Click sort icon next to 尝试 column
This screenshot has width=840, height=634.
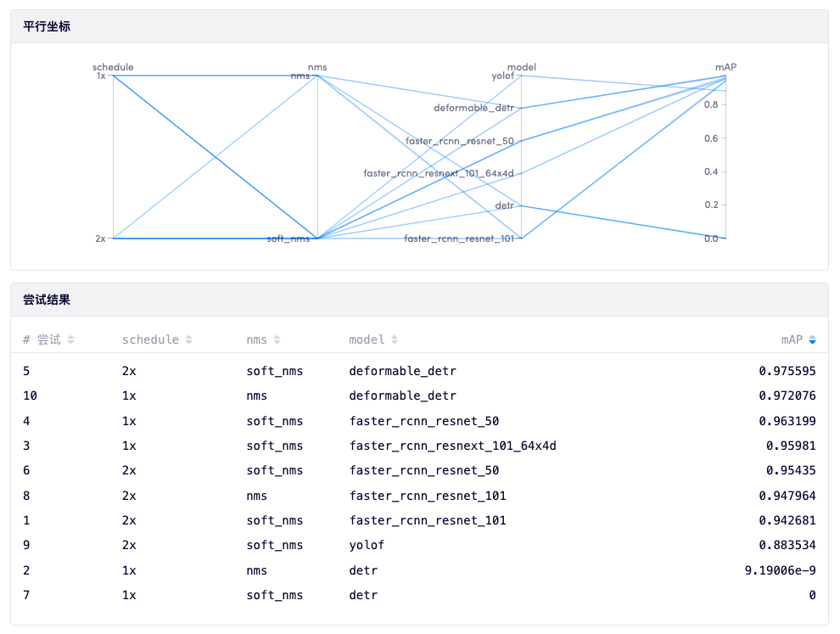(x=71, y=339)
